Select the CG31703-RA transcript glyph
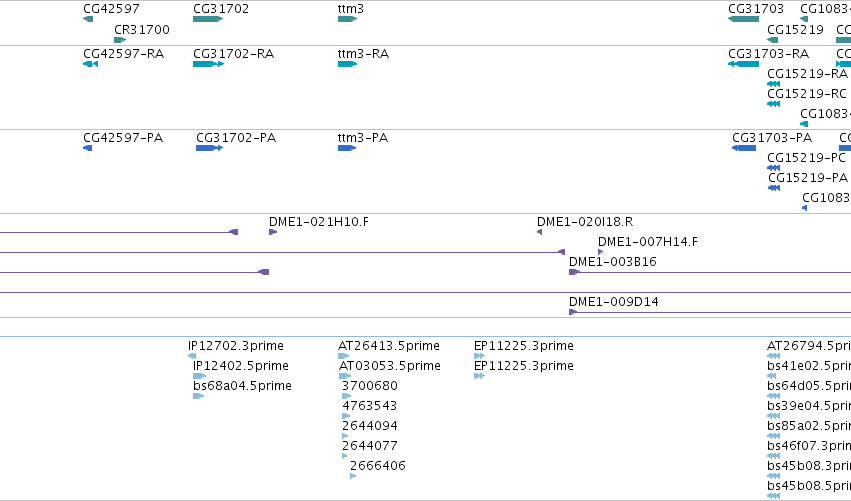The width and height of the screenshot is (851, 501). (x=744, y=64)
